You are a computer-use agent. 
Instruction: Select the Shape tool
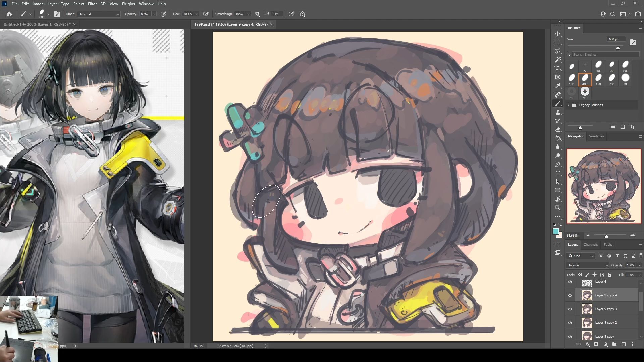pos(558,190)
